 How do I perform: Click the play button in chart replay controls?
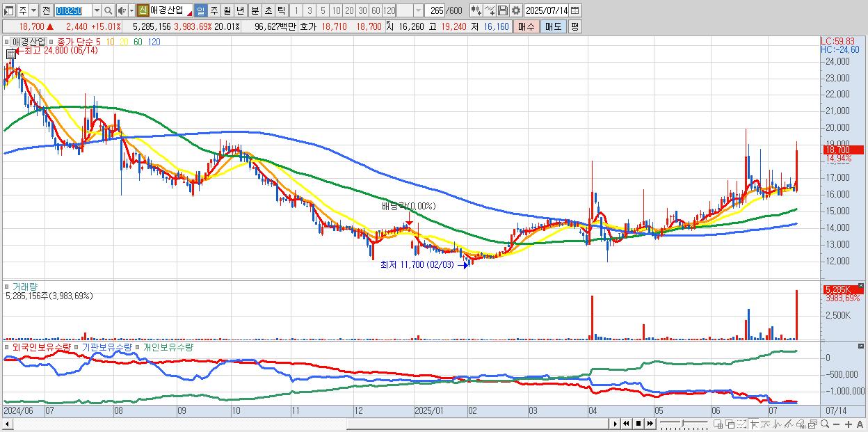coord(616,424)
